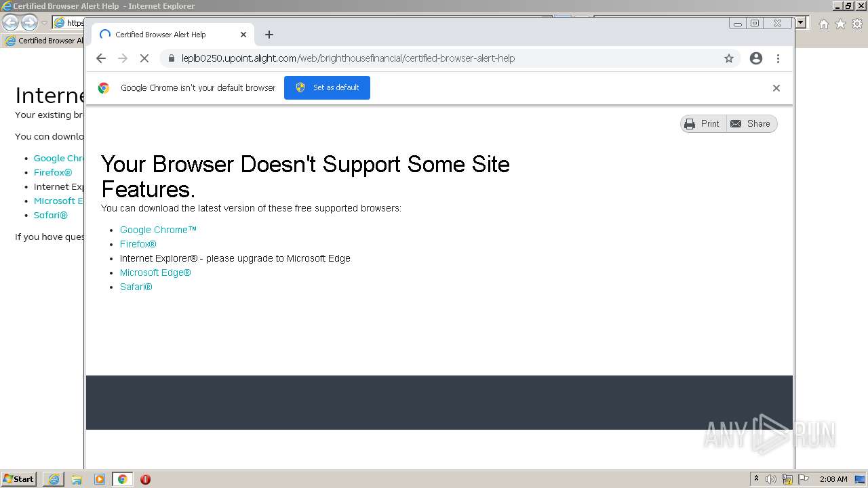Share the page
The image size is (868, 488).
click(x=751, y=124)
